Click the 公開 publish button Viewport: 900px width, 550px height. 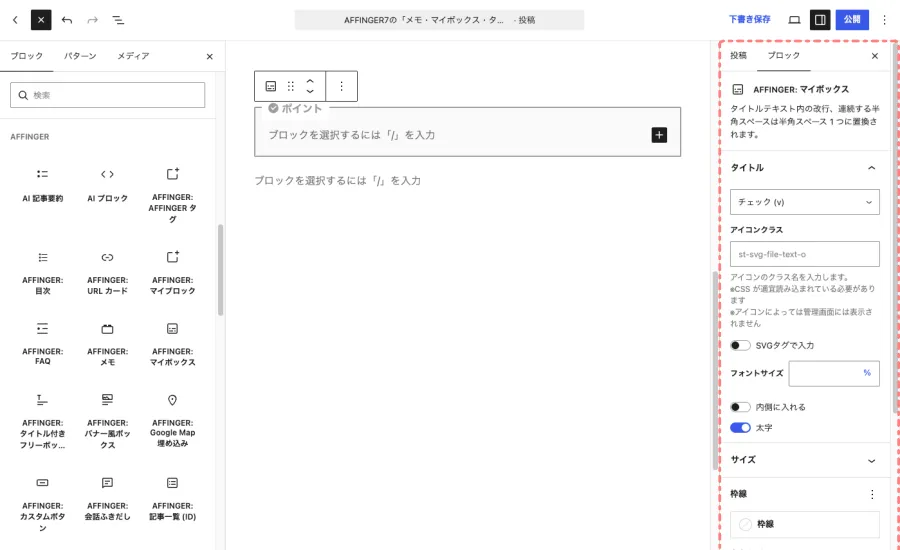[x=852, y=20]
